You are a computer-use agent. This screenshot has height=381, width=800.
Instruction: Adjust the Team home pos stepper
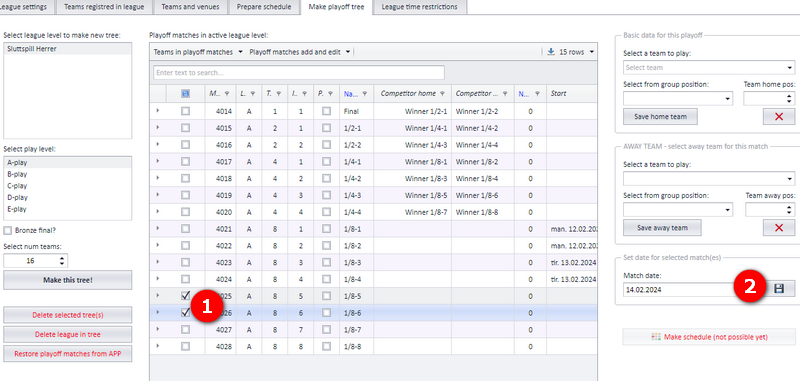point(790,99)
